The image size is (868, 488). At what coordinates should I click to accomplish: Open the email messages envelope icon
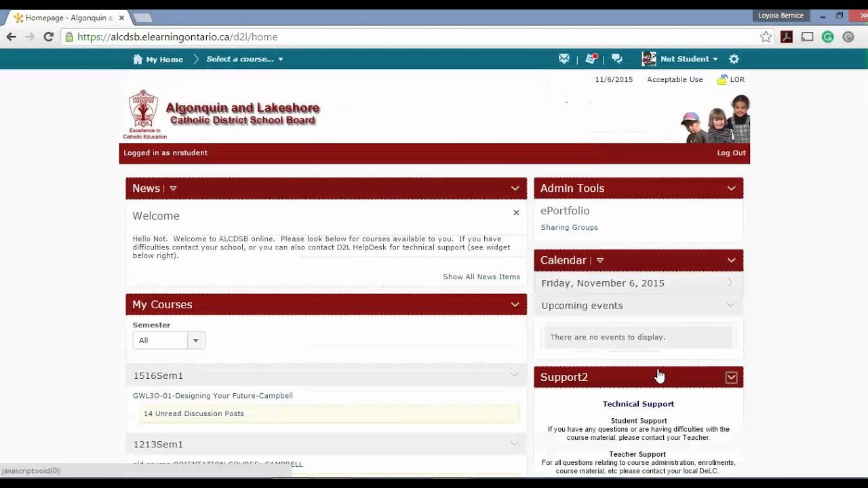pos(564,59)
